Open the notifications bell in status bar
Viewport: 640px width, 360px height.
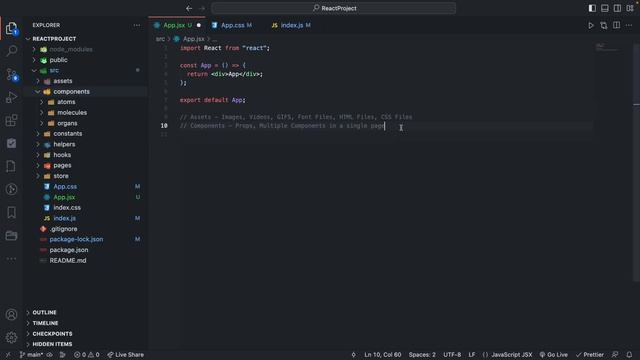point(629,355)
